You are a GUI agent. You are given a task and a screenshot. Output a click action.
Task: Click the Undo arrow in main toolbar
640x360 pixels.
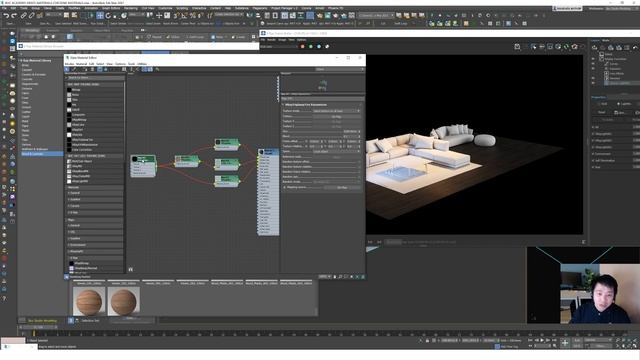click(6, 16)
